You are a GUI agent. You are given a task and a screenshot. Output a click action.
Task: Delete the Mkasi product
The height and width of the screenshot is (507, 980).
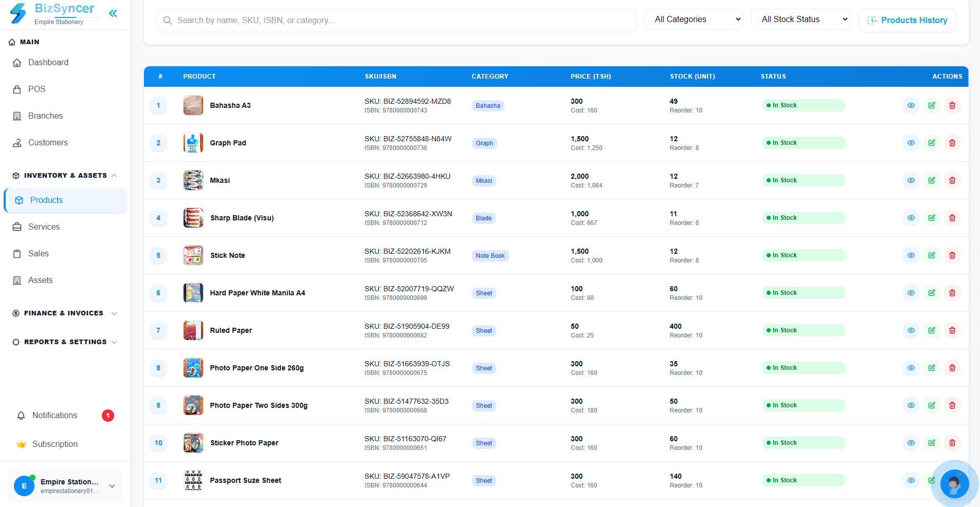pyautogui.click(x=952, y=180)
